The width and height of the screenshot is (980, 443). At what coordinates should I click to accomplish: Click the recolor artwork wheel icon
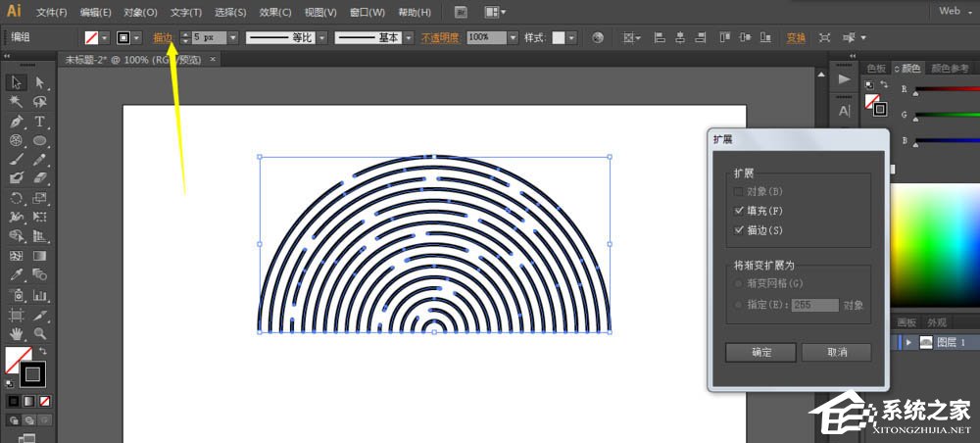coord(598,37)
